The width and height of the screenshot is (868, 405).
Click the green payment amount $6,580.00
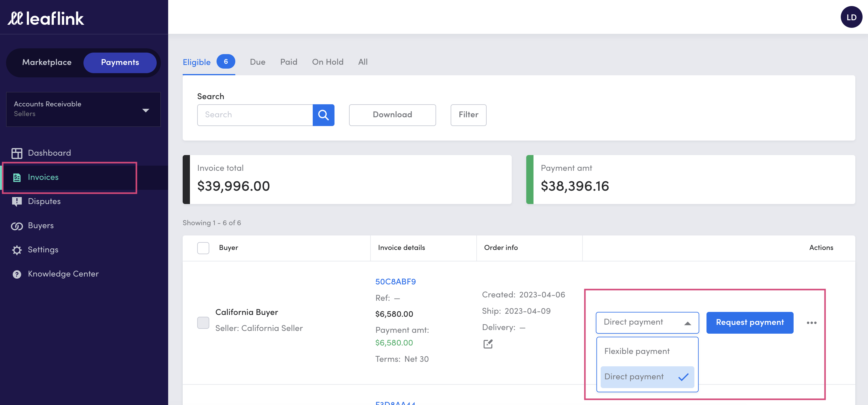coord(394,343)
